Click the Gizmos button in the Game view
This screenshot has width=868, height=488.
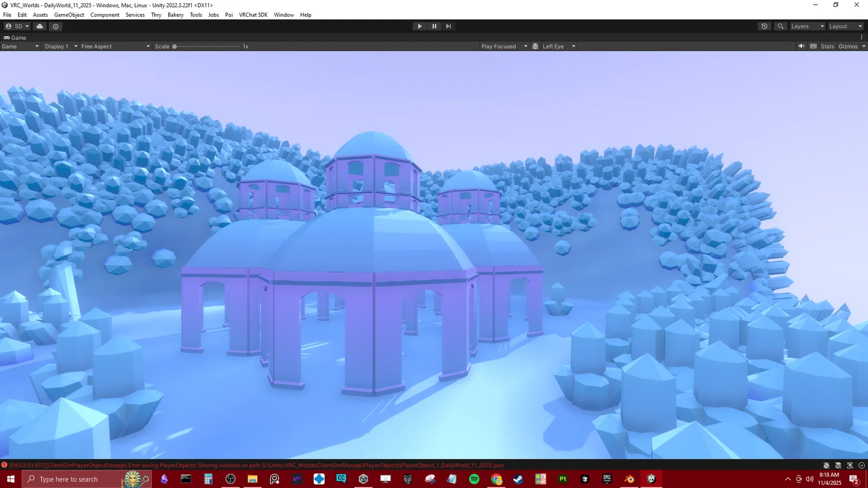point(847,46)
